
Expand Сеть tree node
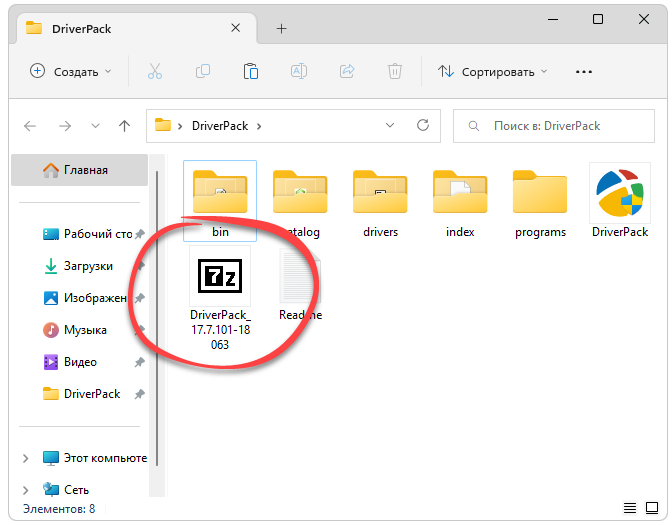pyautogui.click(x=25, y=490)
